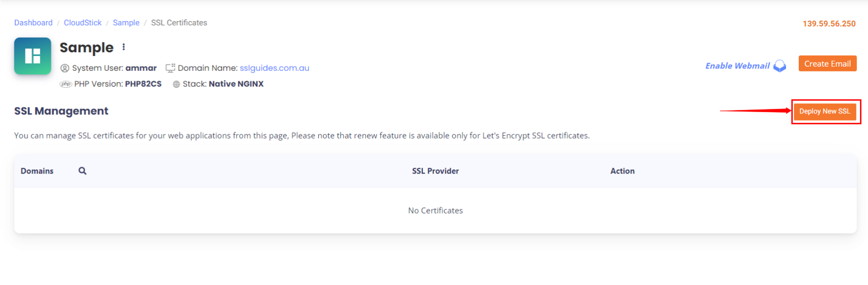Navigate to the Sample breadcrumb
868x285 pixels.
[126, 23]
